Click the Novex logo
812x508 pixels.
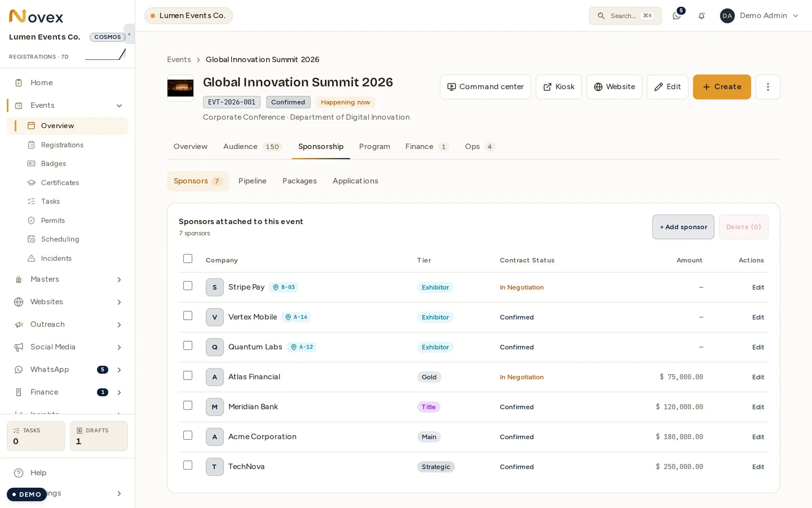click(36, 16)
